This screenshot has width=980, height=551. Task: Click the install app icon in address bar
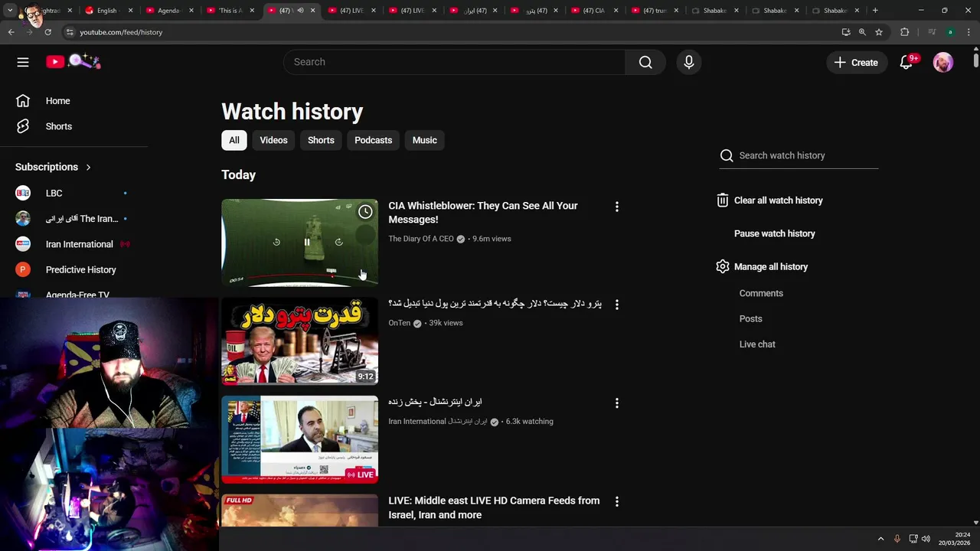click(x=846, y=32)
